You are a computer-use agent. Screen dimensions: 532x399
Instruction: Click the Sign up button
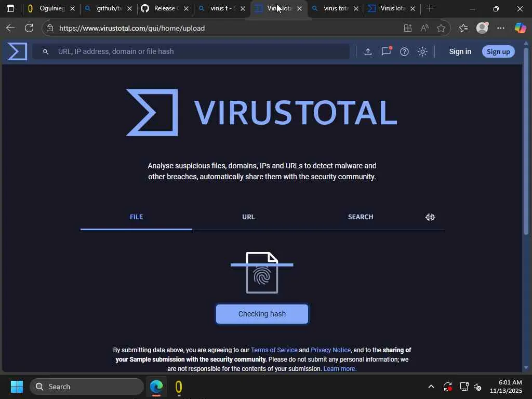[x=498, y=51]
